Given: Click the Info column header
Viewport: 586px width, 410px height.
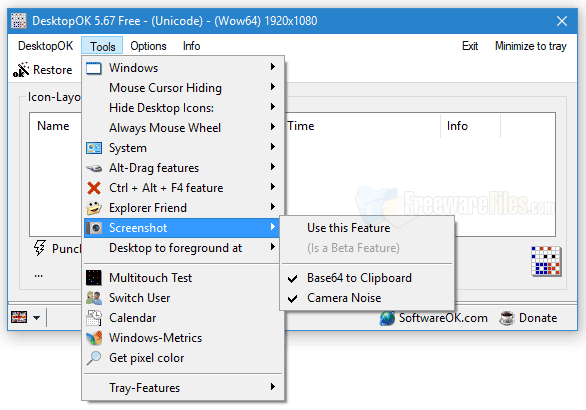Looking at the screenshot, I should click(457, 126).
